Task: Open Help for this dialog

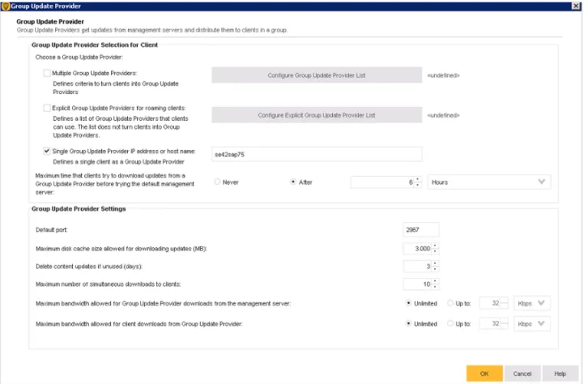Action: coord(560,373)
